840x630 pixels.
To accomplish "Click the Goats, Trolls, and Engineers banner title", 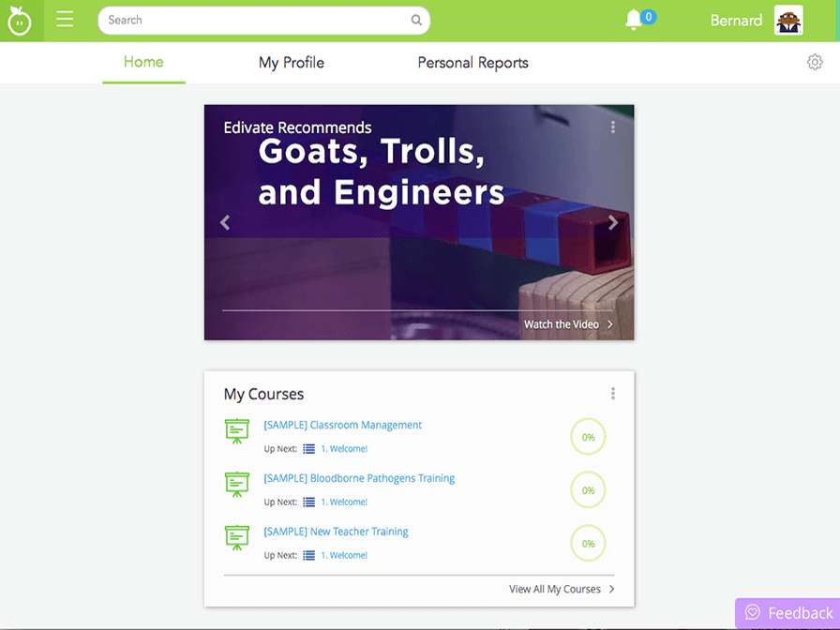I will [x=381, y=172].
